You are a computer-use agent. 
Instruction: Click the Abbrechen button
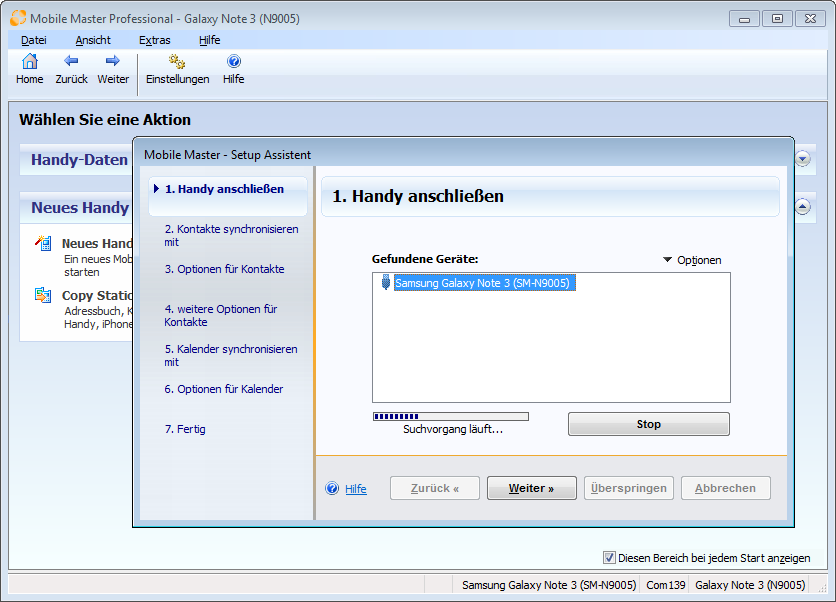click(x=726, y=488)
